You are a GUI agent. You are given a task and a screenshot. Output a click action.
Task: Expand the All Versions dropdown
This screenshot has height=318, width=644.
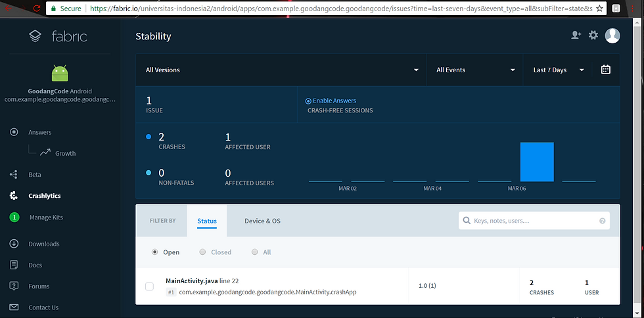pyautogui.click(x=281, y=70)
